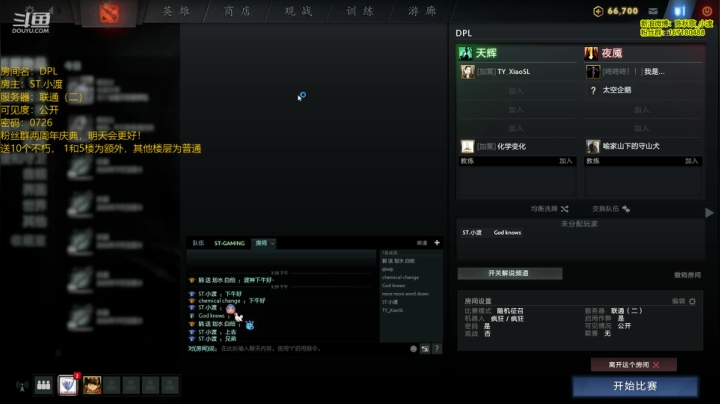Click the 交换队伍 swap teams button
The image size is (720, 404).
point(611,209)
